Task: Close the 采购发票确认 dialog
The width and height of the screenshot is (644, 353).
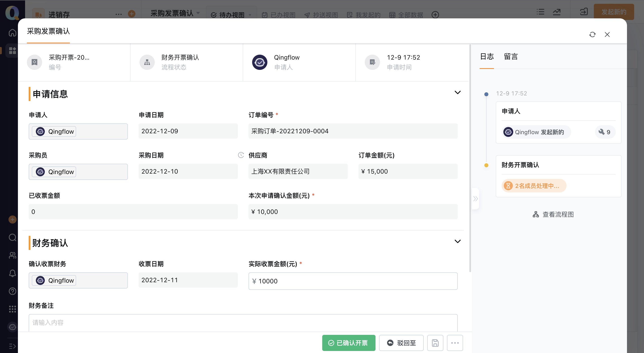Action: [607, 34]
